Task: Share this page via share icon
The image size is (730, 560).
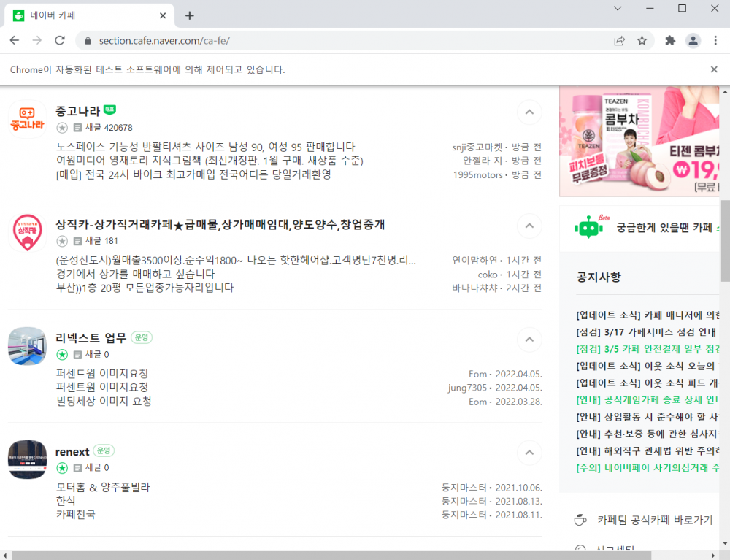Action: (x=619, y=40)
